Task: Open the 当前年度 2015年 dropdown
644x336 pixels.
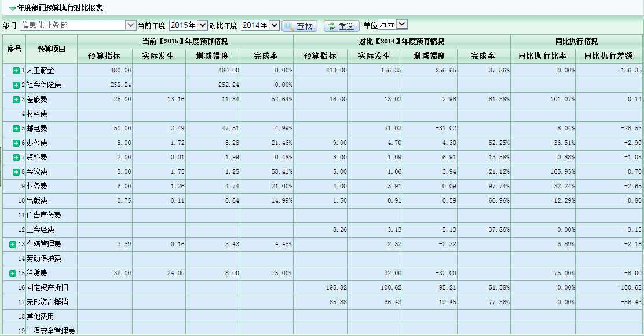Action: coord(202,25)
